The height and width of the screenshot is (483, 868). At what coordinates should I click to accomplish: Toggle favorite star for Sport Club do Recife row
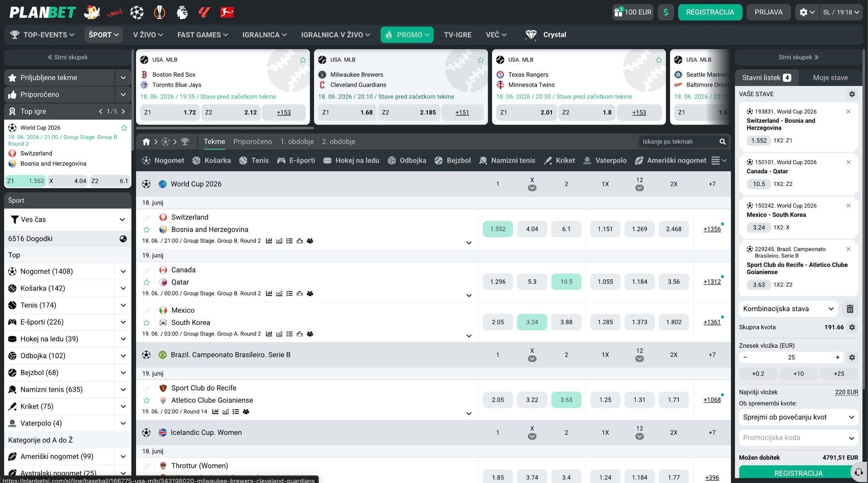click(x=147, y=400)
